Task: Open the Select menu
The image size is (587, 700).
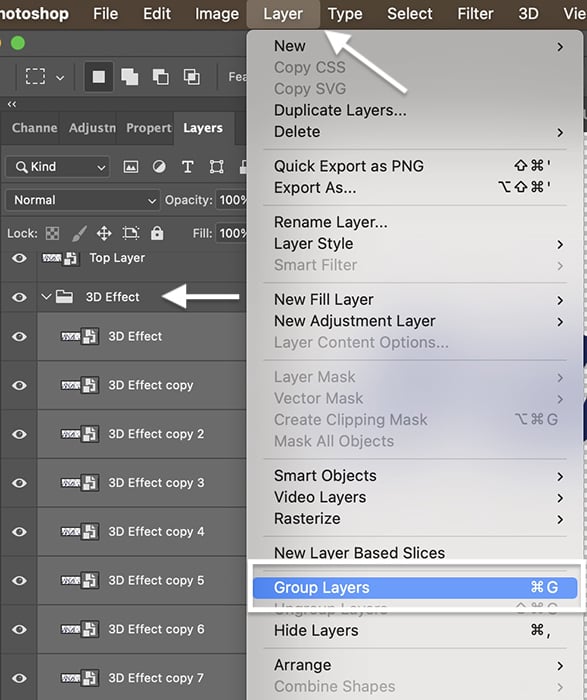Action: [409, 13]
